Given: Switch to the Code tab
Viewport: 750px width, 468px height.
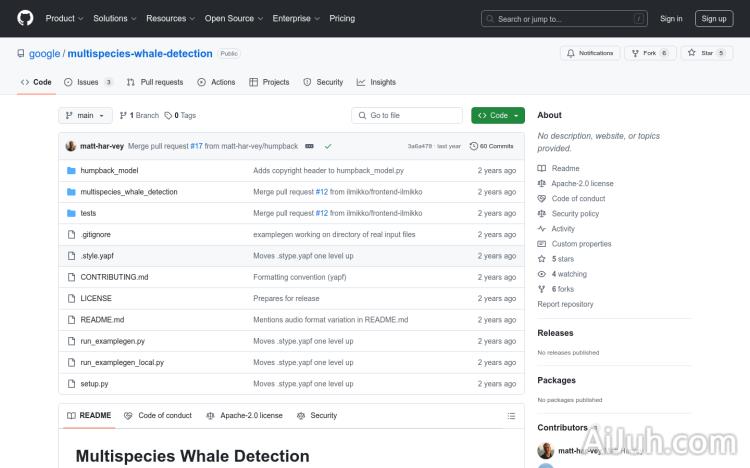Looking at the screenshot, I should click(36, 82).
